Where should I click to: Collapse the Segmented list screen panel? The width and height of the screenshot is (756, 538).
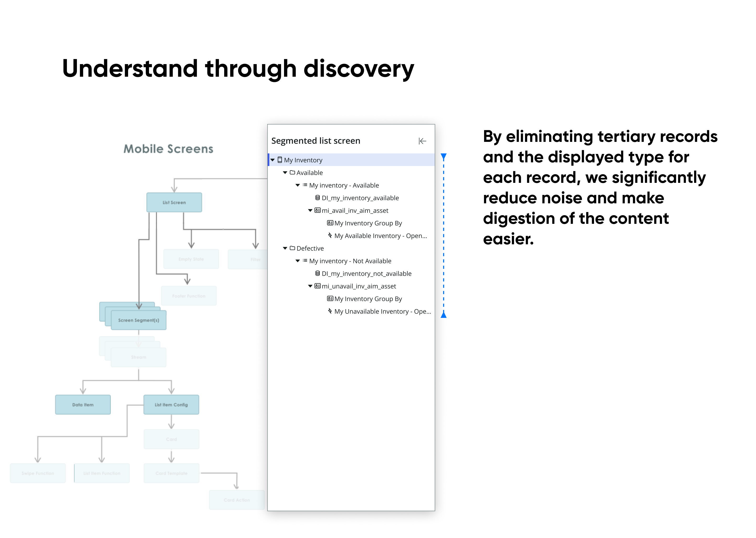(x=422, y=141)
